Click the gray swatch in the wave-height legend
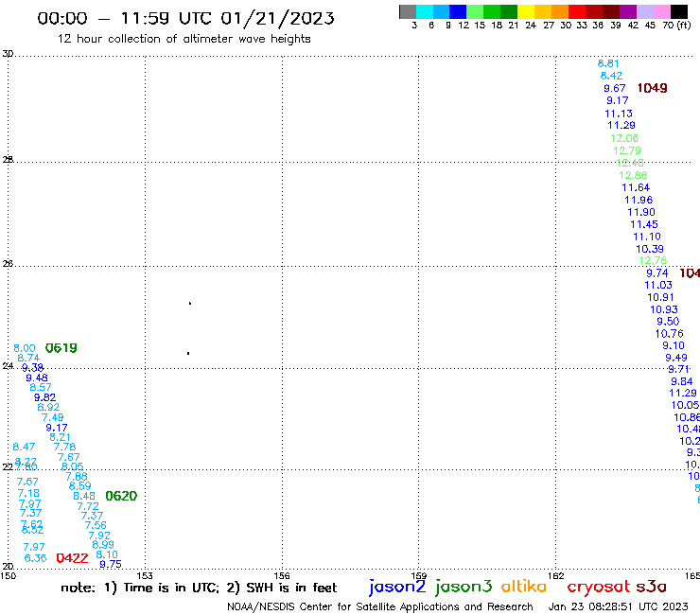This screenshot has height=615, width=700. tap(408, 11)
